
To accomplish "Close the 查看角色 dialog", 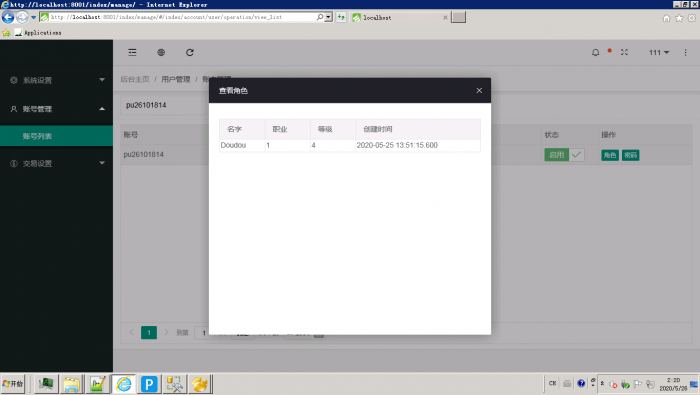I will (x=479, y=91).
